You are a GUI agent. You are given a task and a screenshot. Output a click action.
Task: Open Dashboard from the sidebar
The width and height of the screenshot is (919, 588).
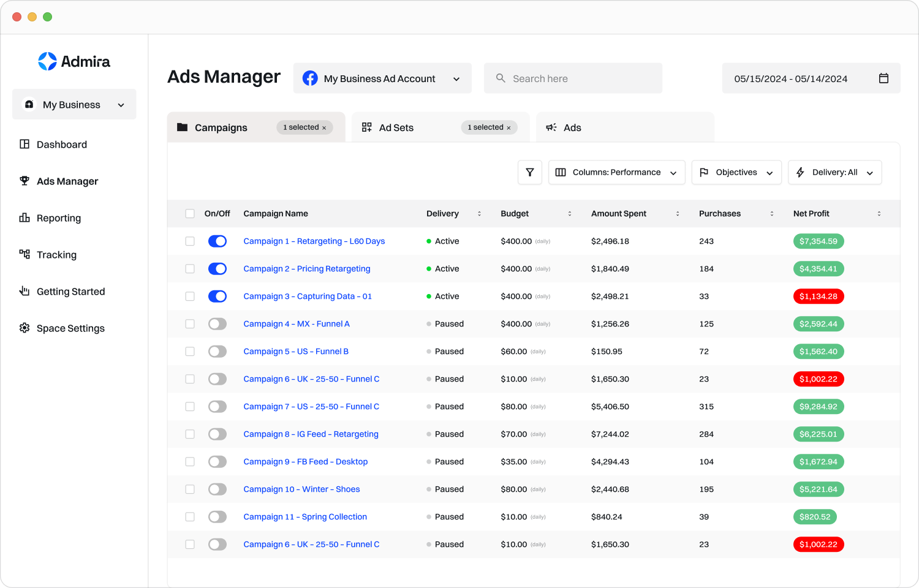click(61, 145)
